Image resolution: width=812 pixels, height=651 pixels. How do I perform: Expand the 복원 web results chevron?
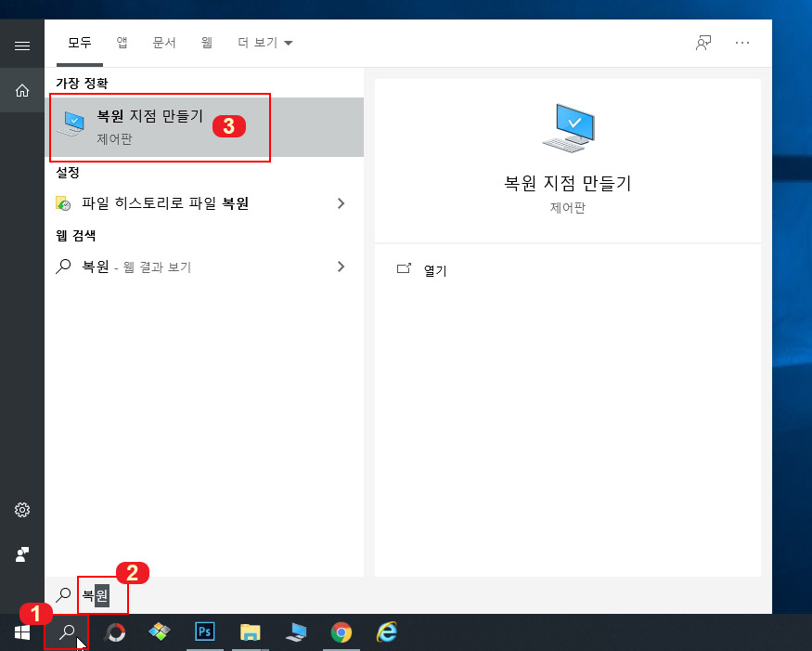[x=341, y=267]
